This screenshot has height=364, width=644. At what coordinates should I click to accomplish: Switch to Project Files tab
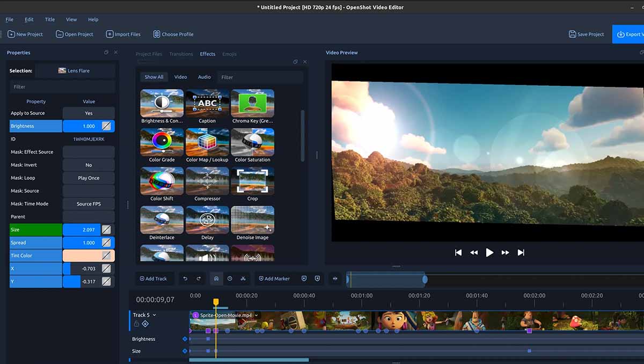[x=149, y=54]
